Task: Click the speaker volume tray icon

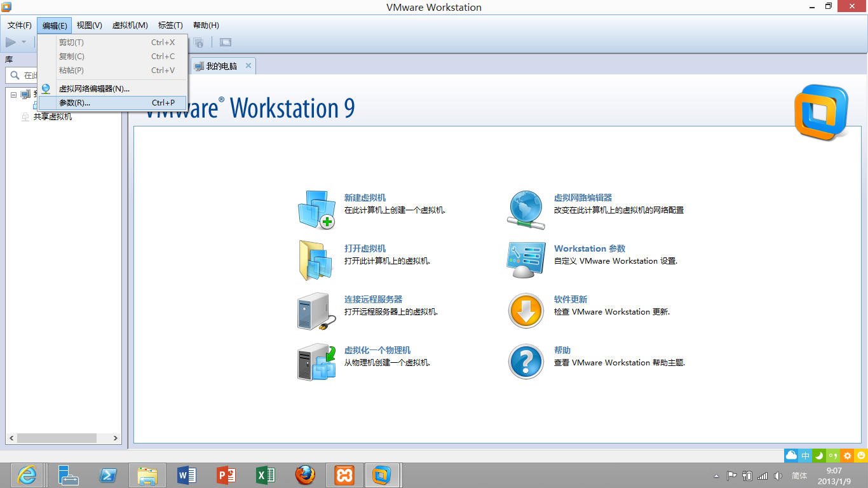Action: pos(778,476)
